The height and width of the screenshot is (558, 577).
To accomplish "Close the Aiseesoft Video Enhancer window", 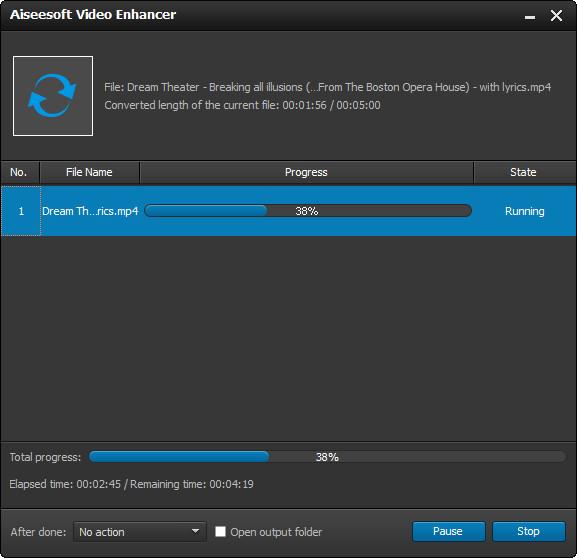I will 556,15.
